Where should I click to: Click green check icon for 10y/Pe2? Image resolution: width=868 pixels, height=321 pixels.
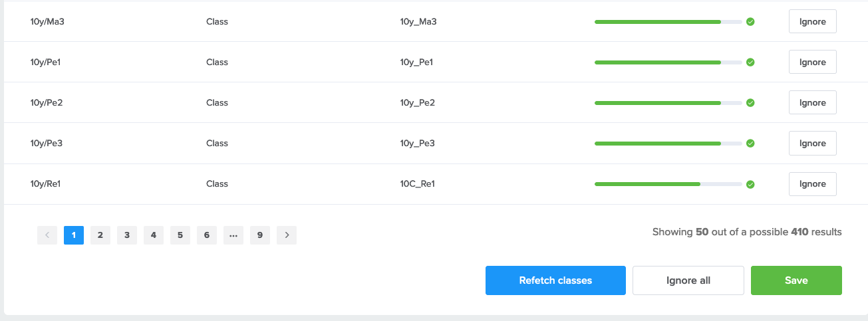point(750,103)
